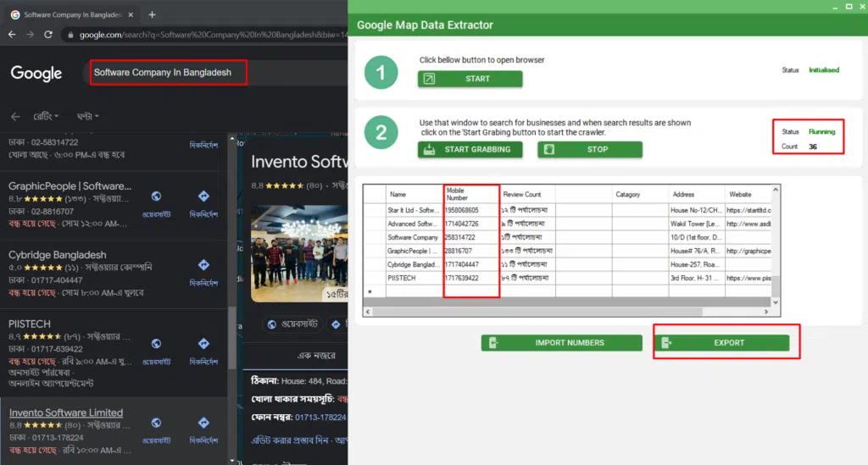This screenshot has height=465, width=868.
Task: Open the GraphicPeople | Software listing
Action: point(70,185)
